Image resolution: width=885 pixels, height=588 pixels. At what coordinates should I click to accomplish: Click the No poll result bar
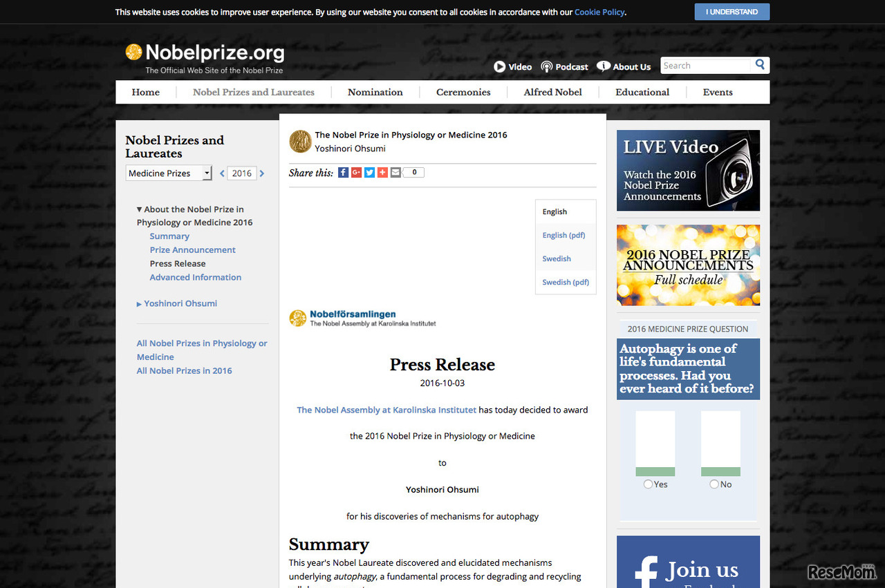point(720,444)
